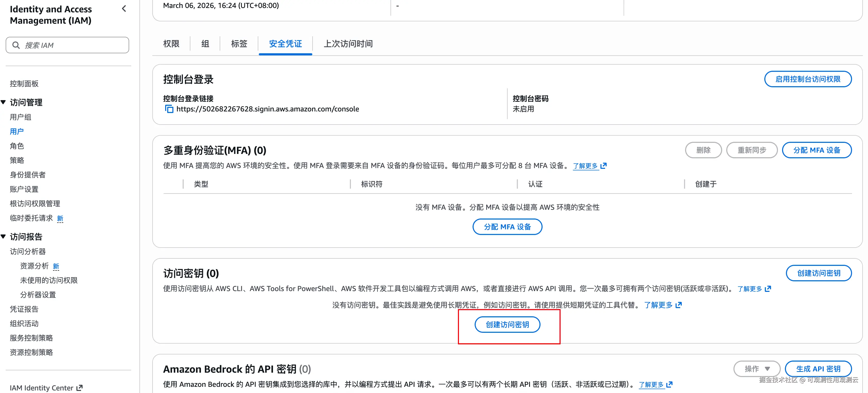Viewport: 868px width, 393px height.
Task: Open 角色 in the sidebar navigation
Action: pos(17,146)
